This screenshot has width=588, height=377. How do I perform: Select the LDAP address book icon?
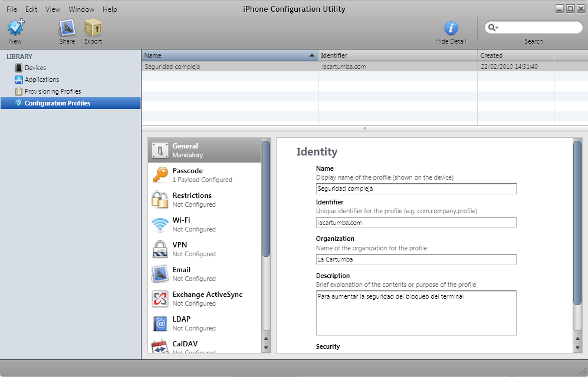tap(160, 323)
